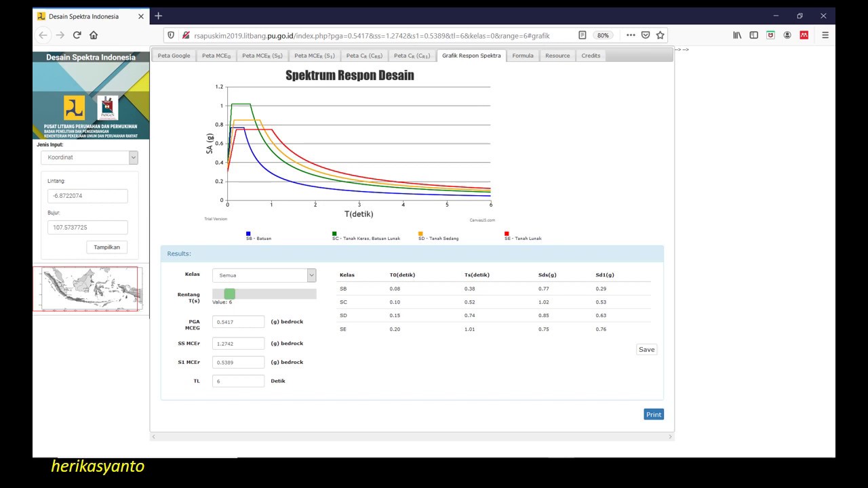Toggle SD - Tanah Sedang orange legend swatch
Viewport: 868px width, 488px height.
(x=420, y=233)
